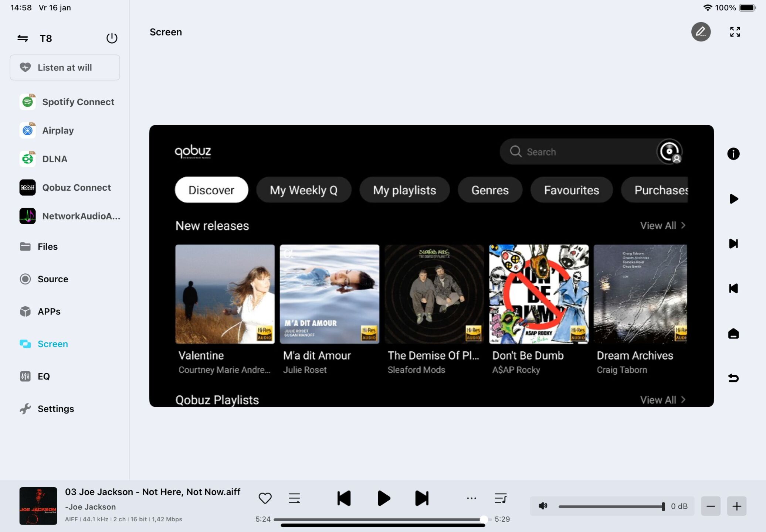View all New releases

point(663,225)
